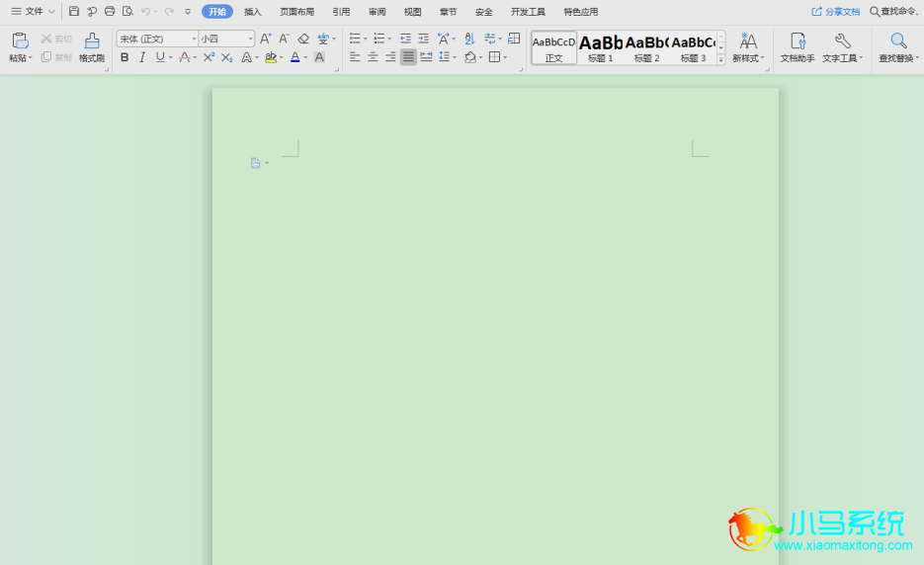Toggle character shading (gray A)

319,57
